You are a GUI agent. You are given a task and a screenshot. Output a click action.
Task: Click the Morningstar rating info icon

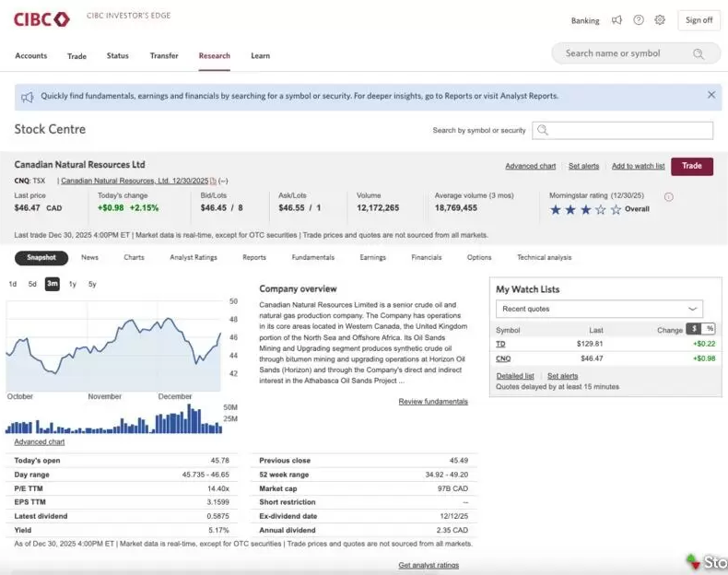(669, 197)
